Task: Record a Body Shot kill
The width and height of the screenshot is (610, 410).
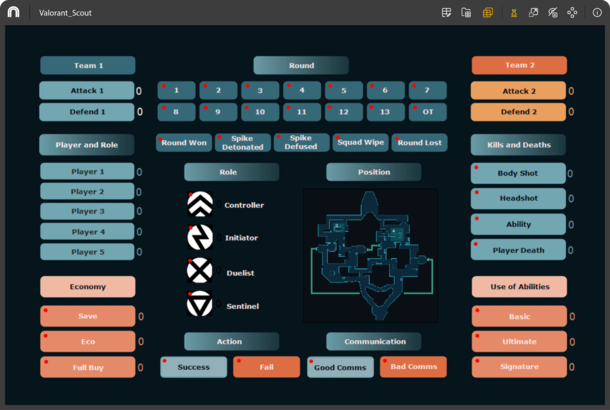Action: pos(518,173)
